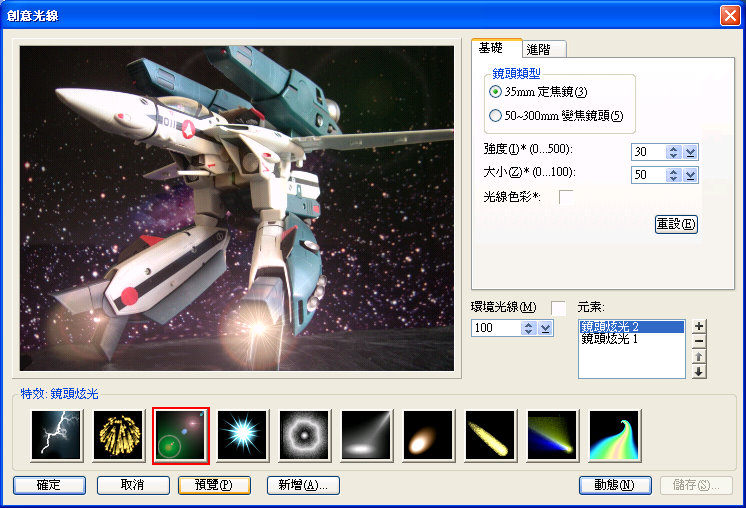Click the 預覽 preview button
This screenshot has height=508, width=746.
tap(214, 485)
